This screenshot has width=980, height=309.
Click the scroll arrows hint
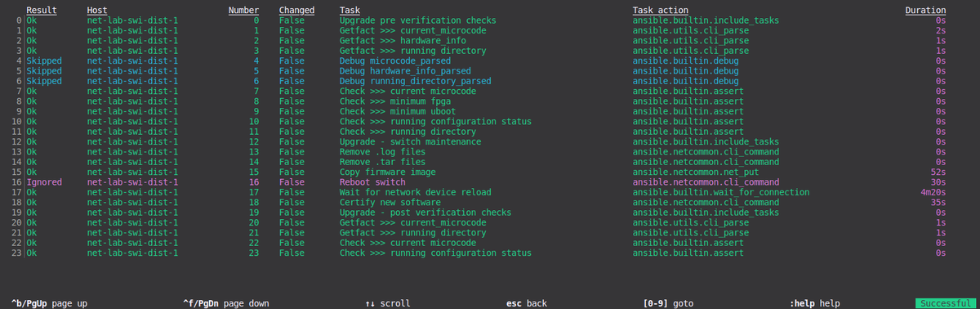tap(388, 303)
